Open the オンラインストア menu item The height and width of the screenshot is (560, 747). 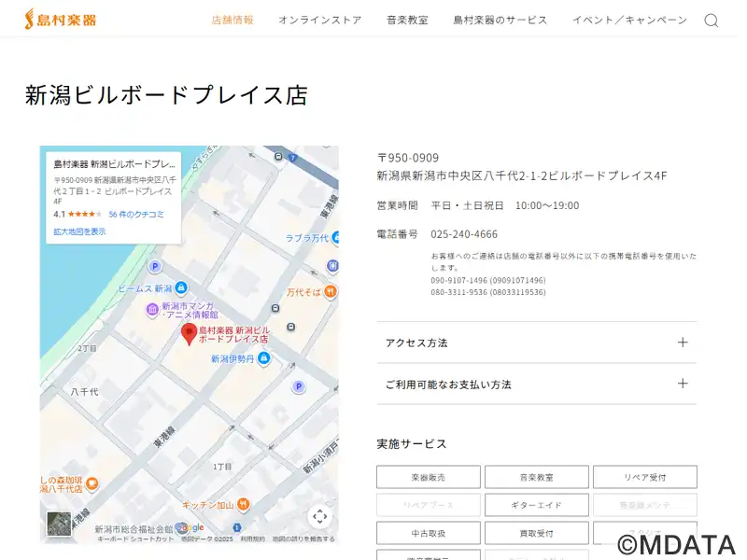319,21
